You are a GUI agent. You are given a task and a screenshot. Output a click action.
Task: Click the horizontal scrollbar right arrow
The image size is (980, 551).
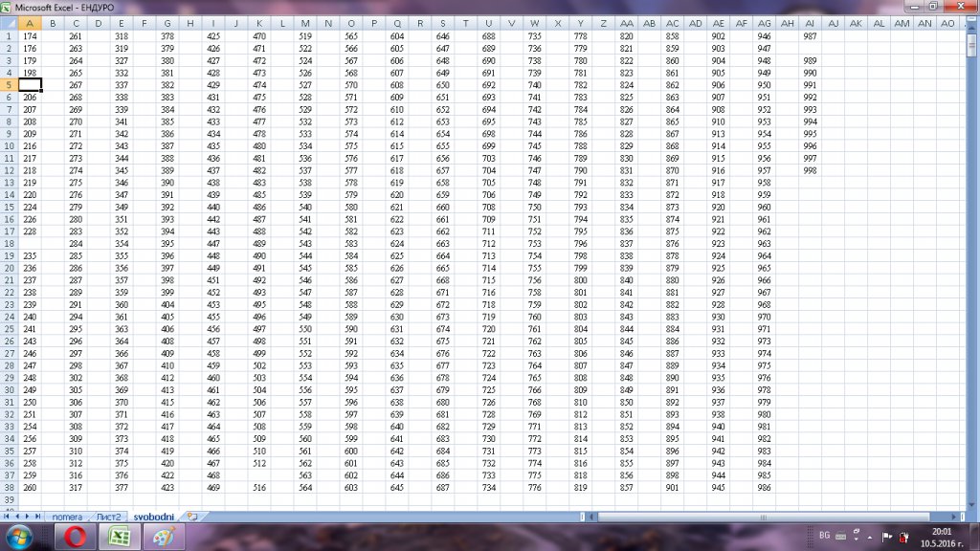954,517
